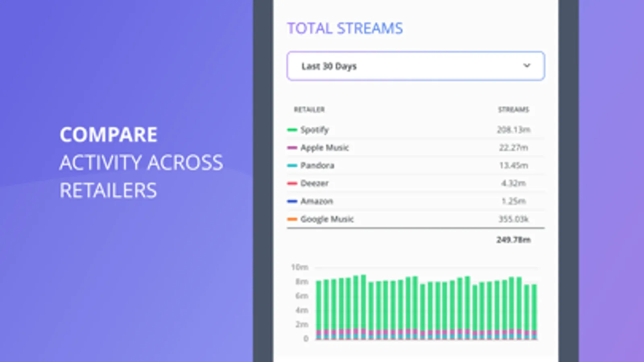Select the Amazon retailer row

point(416,201)
